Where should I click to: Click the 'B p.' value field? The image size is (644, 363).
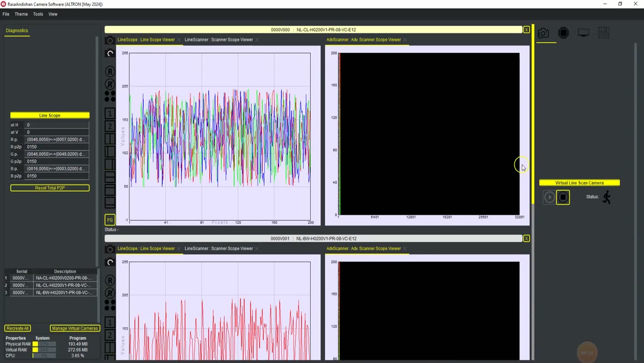pyautogui.click(x=56, y=169)
